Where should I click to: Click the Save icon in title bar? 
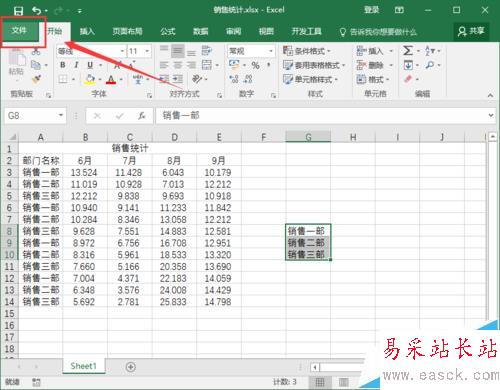18,11
